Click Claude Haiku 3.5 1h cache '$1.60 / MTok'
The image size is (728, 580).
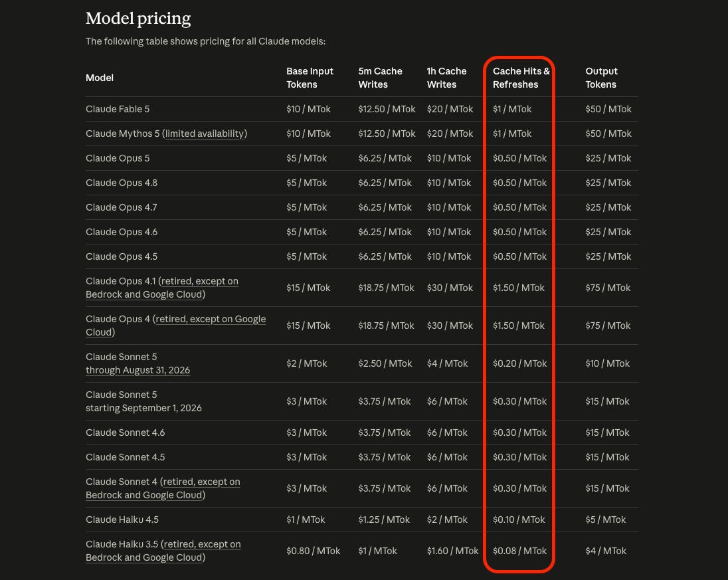(453, 551)
